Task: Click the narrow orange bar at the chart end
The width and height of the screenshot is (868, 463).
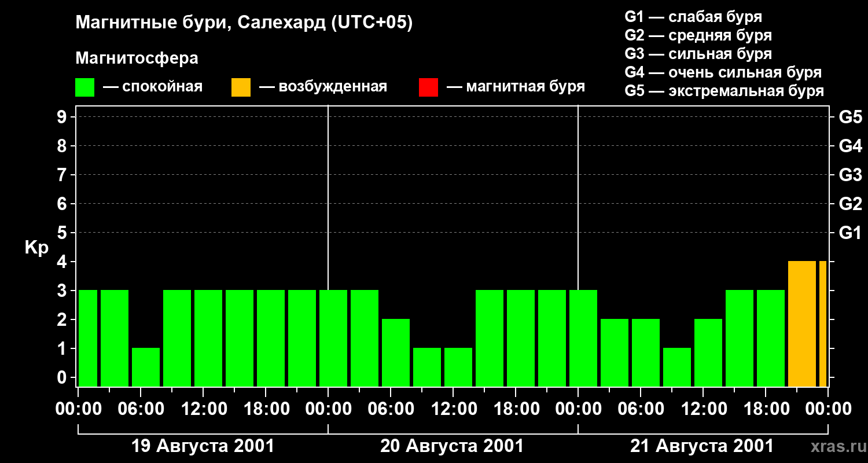Action: (823, 324)
